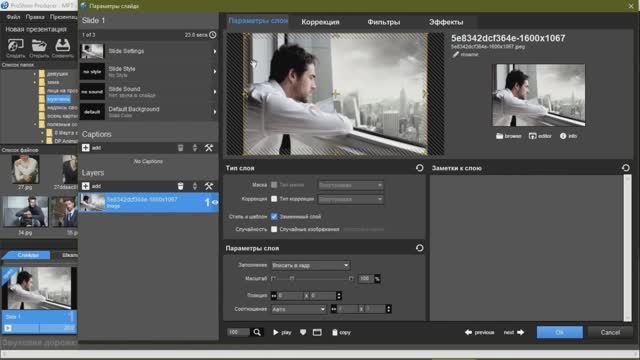
Task: Open the Правка menu in main window
Action: point(35,17)
